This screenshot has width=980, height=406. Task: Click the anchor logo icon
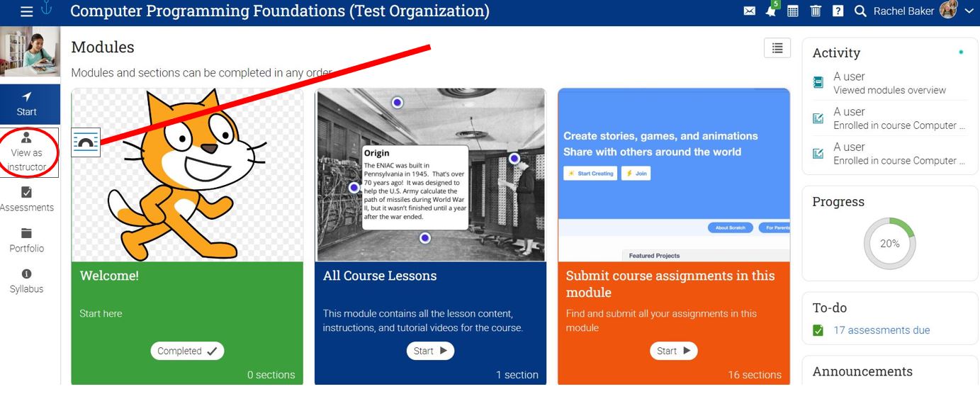tap(47, 9)
